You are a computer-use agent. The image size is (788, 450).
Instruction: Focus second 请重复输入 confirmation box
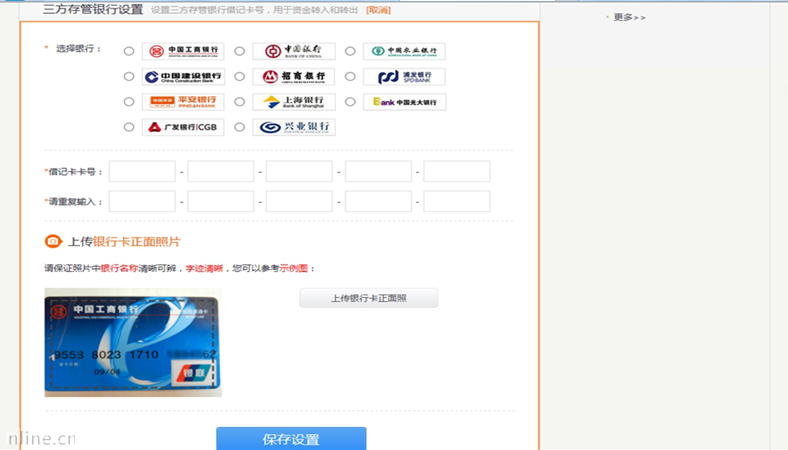(x=221, y=201)
